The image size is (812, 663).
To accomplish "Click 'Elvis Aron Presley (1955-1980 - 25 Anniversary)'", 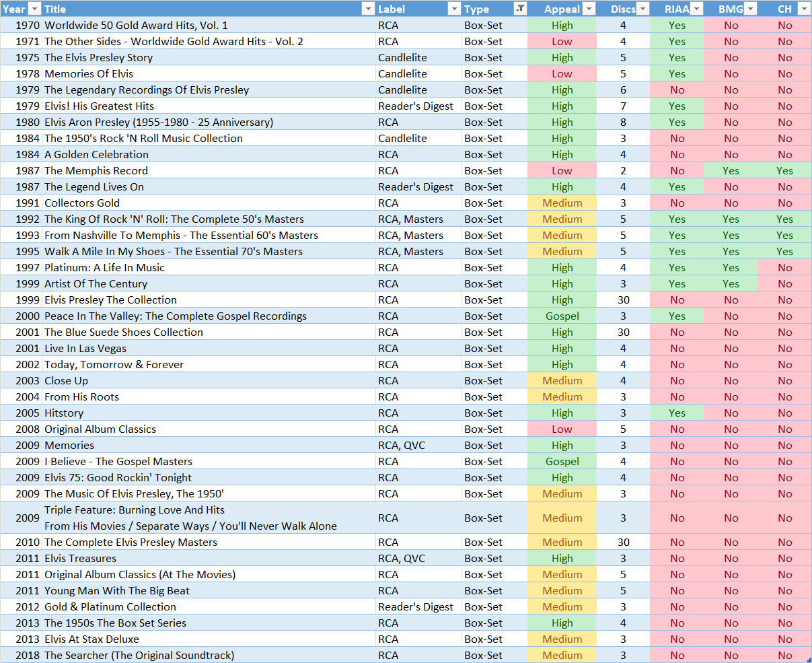I will pos(159,122).
